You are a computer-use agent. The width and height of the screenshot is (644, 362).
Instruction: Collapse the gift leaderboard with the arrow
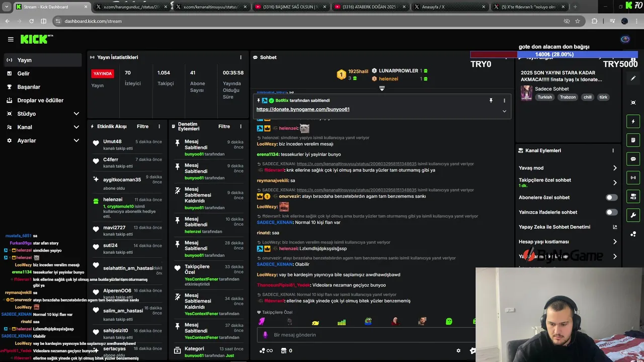(x=382, y=88)
